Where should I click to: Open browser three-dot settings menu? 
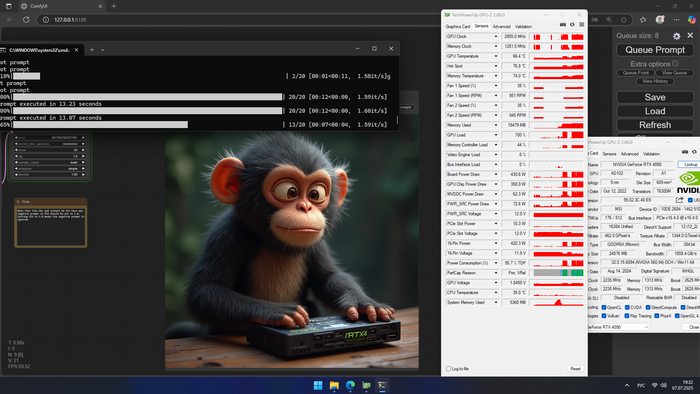click(x=676, y=20)
